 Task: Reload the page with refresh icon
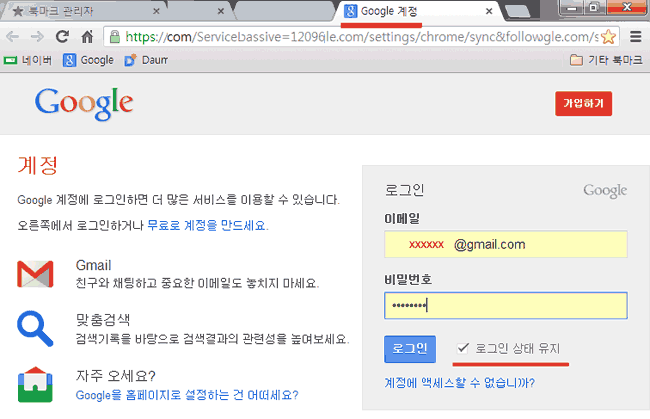(62, 37)
